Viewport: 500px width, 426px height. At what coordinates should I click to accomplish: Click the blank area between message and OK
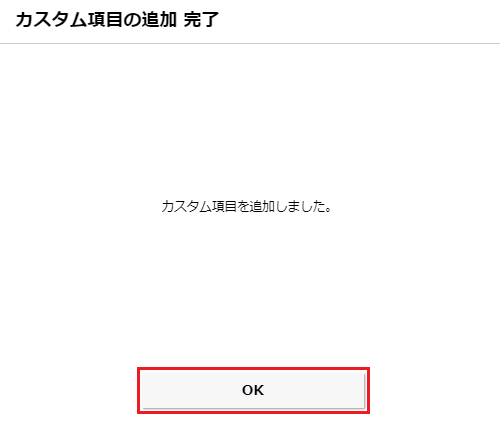[250, 292]
